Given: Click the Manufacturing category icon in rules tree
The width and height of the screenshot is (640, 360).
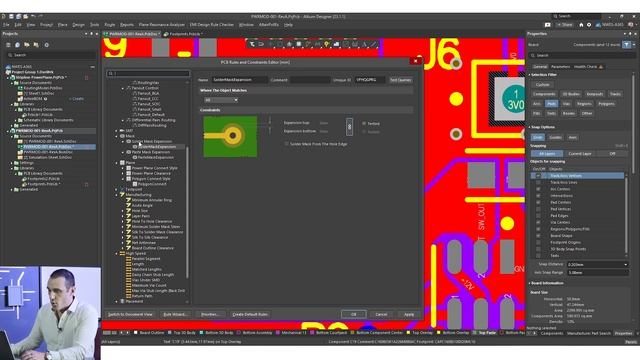Looking at the screenshot, I should pos(122,195).
